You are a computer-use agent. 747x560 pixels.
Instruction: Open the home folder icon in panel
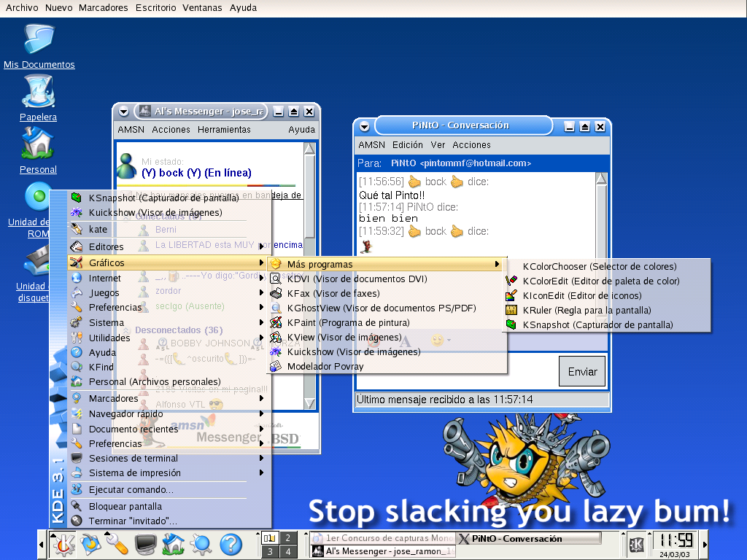174,544
